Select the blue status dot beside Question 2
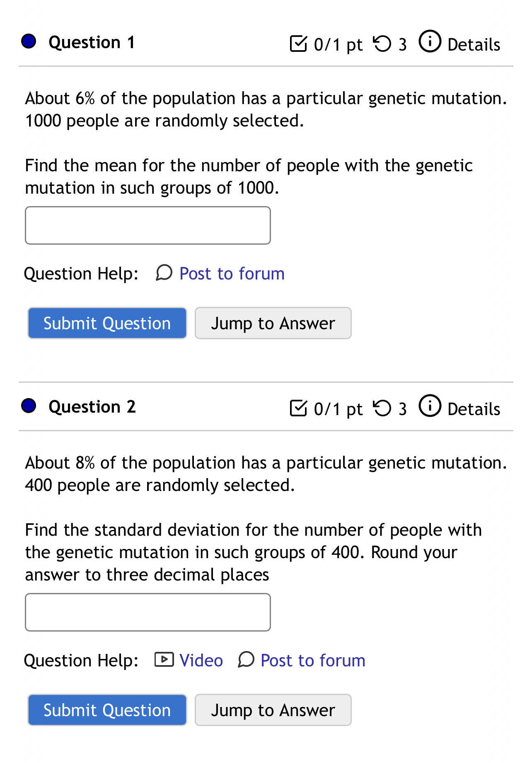This screenshot has height=763, width=532. click(28, 406)
